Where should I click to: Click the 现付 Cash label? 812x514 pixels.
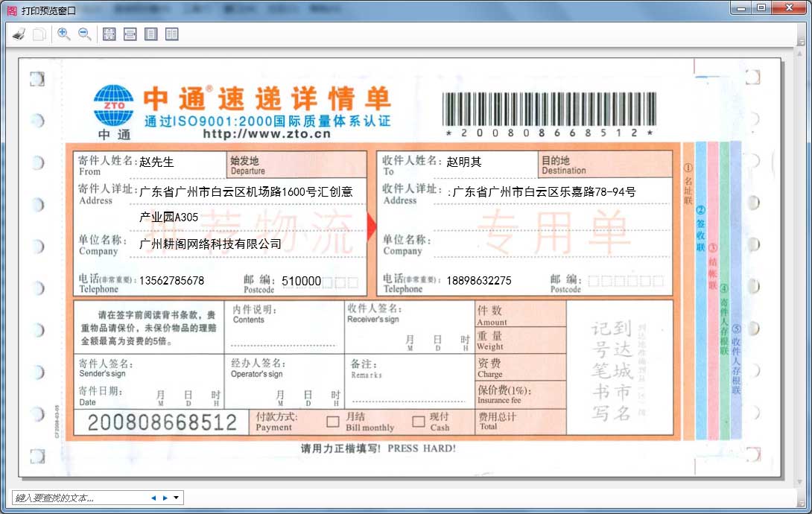coord(440,422)
